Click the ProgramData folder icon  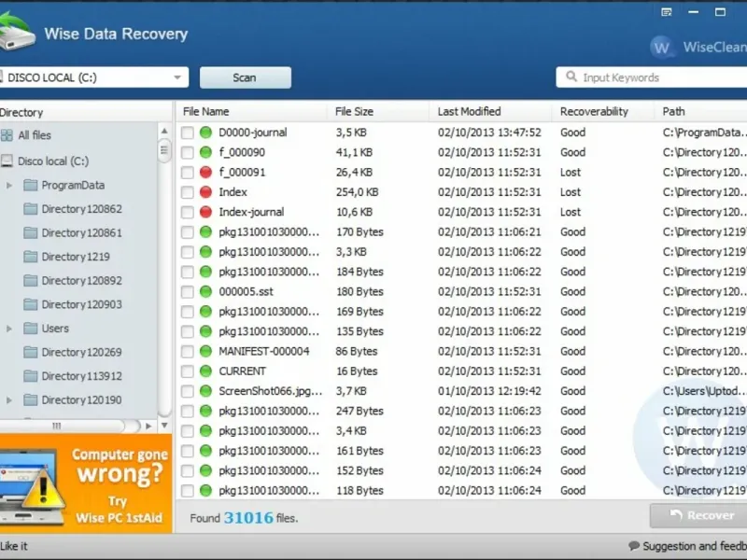point(31,185)
